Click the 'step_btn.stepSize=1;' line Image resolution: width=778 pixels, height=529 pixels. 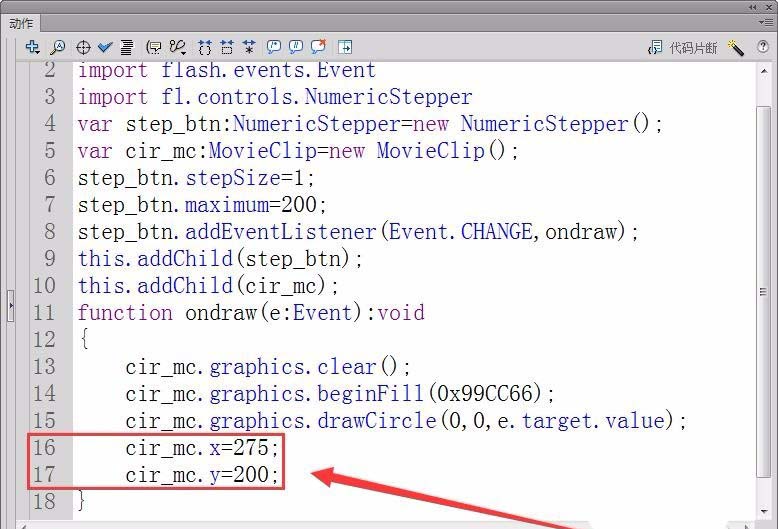[196, 178]
